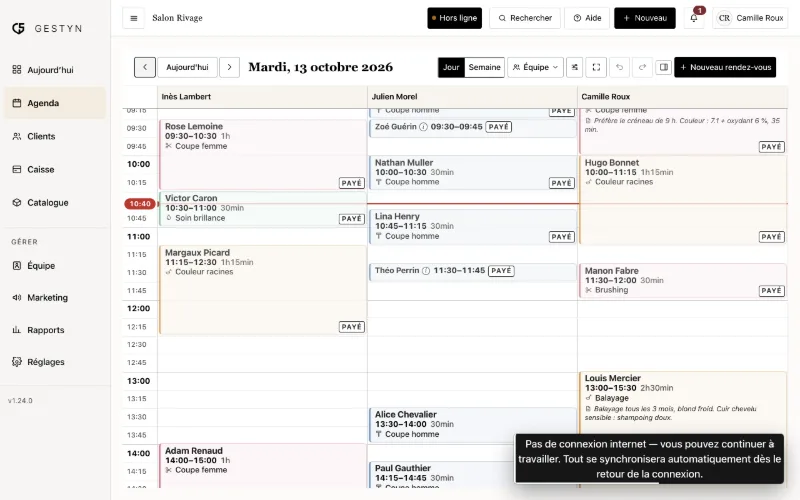The width and height of the screenshot is (800, 500).
Task: Open the hamburger menu next to Salon Rivage
Action: (134, 18)
